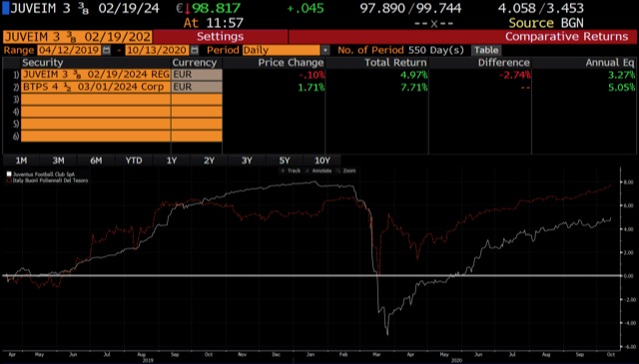Click the empty currency cell in row 4

(197, 112)
